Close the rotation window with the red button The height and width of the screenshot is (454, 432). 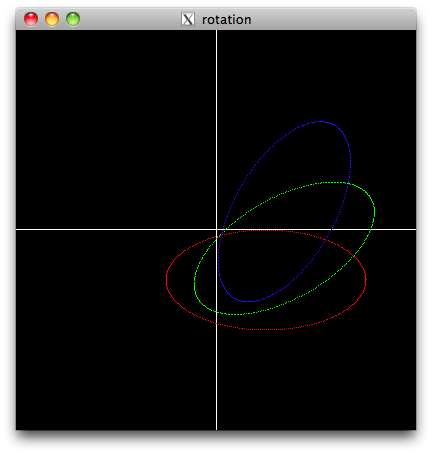pos(31,19)
